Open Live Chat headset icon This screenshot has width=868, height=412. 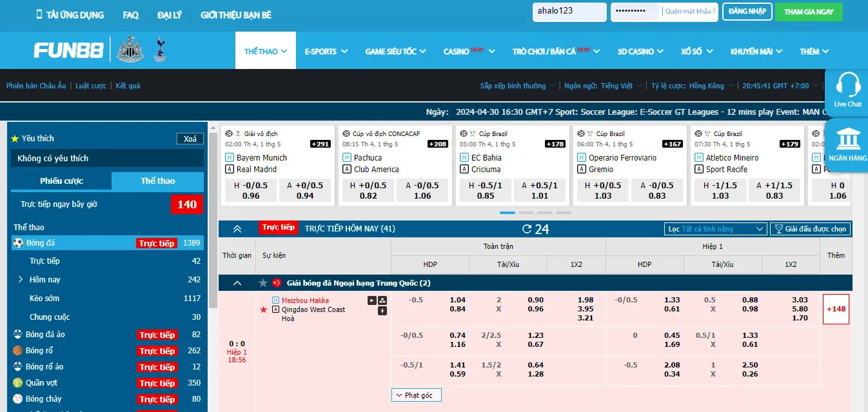pos(847,86)
